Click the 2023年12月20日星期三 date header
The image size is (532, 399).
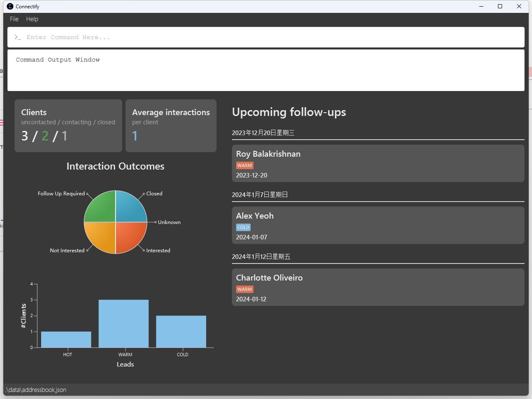(263, 133)
